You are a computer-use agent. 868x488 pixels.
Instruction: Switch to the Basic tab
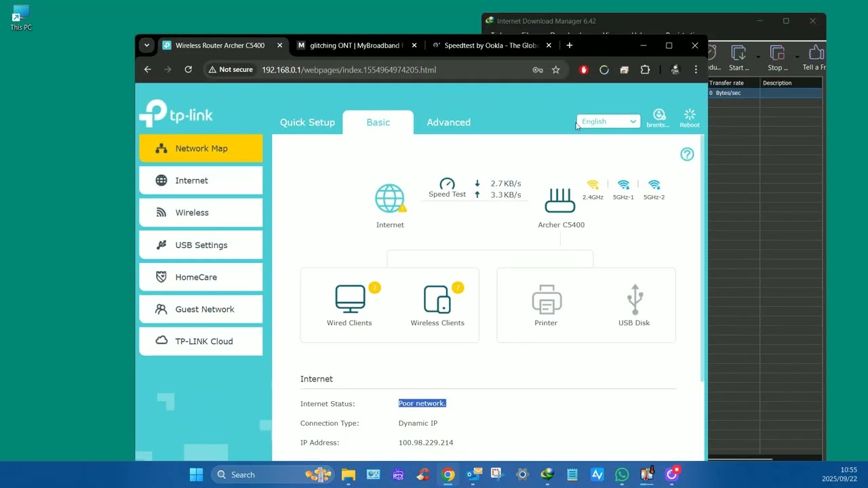coord(378,123)
